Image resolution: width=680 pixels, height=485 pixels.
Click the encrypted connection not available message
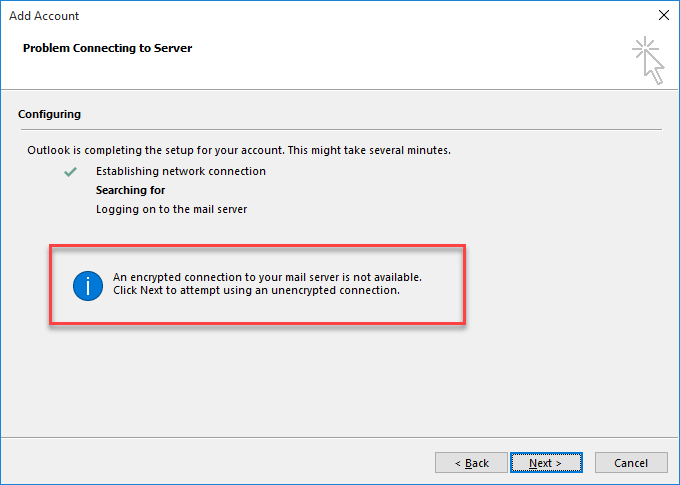click(x=267, y=277)
